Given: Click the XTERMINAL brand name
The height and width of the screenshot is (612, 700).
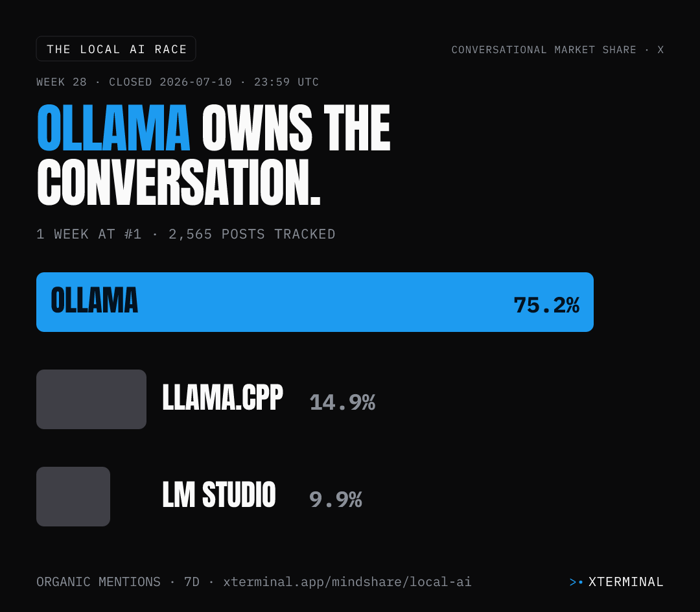Looking at the screenshot, I should (626, 582).
